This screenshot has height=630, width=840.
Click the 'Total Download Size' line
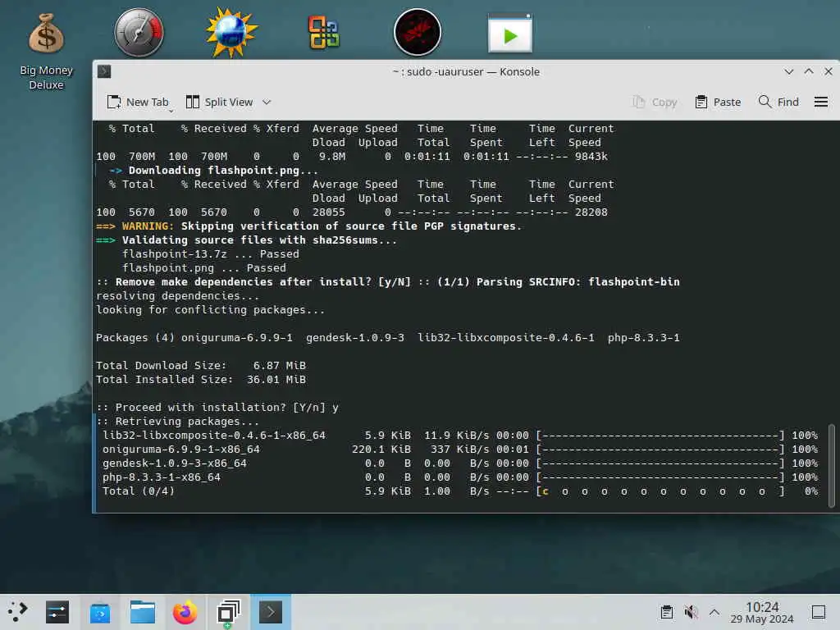coord(201,365)
